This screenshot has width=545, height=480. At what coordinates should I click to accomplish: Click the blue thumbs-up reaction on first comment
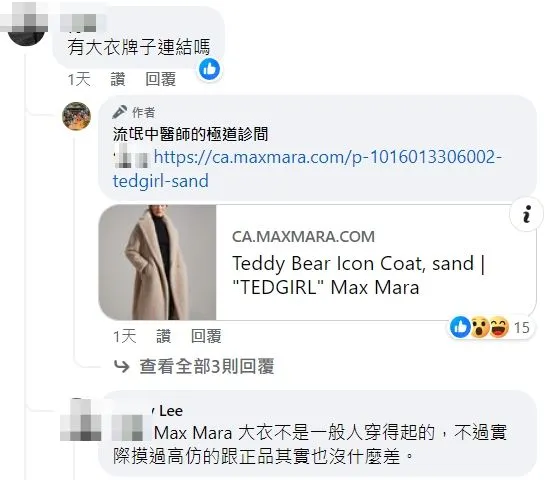(x=209, y=69)
